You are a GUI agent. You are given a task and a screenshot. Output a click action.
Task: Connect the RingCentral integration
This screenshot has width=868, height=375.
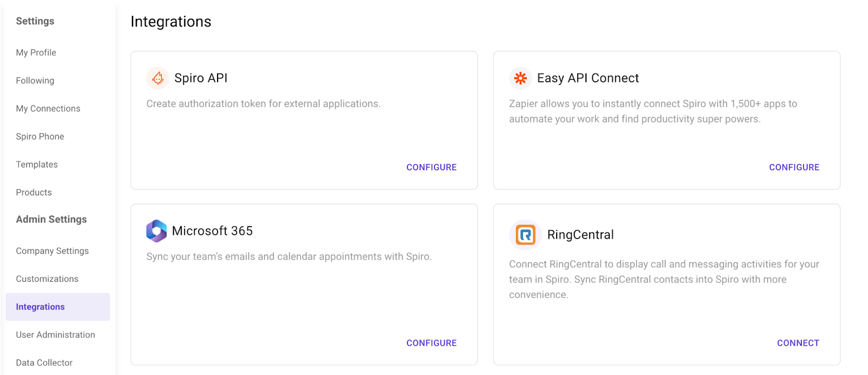[x=798, y=343]
